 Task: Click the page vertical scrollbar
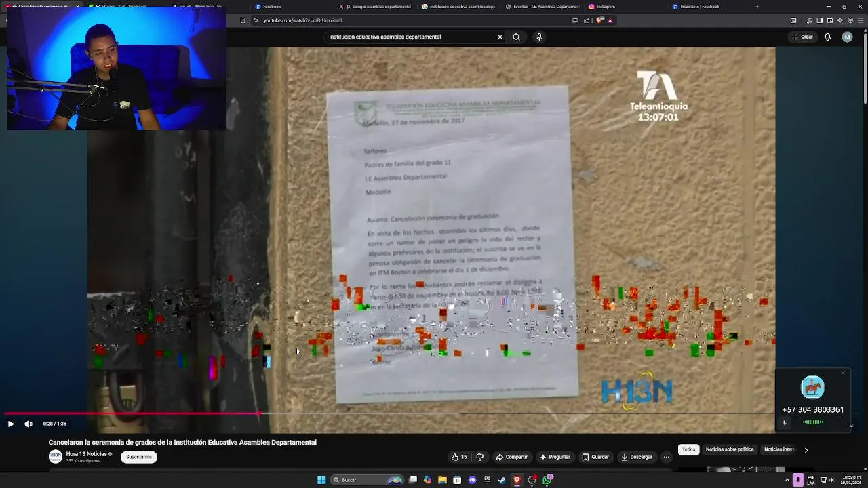pyautogui.click(x=865, y=68)
